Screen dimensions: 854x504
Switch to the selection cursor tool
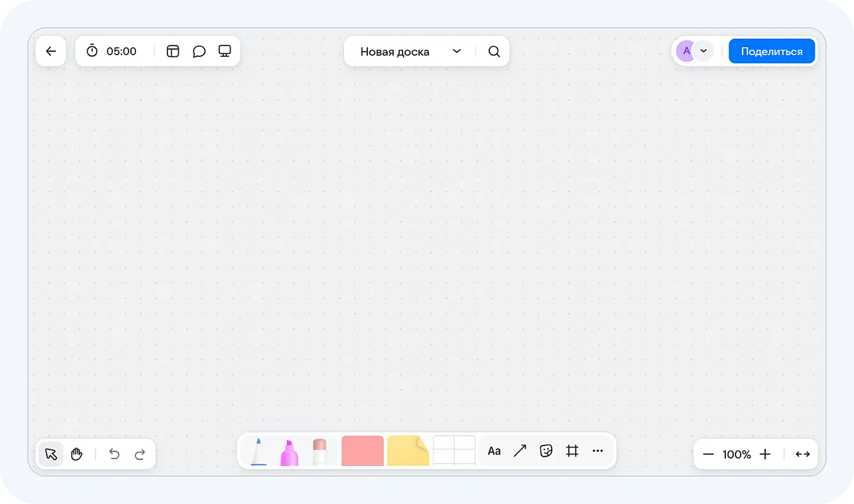pyautogui.click(x=51, y=454)
